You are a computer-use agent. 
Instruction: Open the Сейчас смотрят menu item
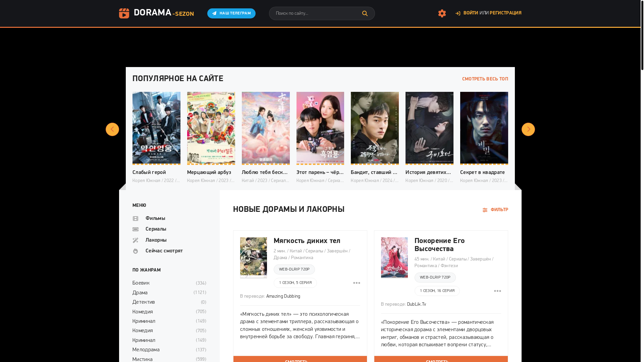click(164, 251)
